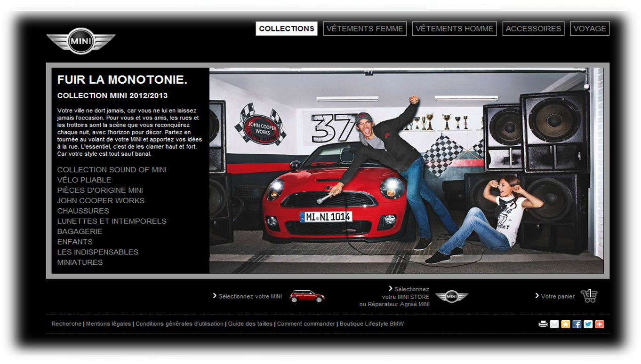Share on Twitter bird icon
641x364 pixels.
588,324
